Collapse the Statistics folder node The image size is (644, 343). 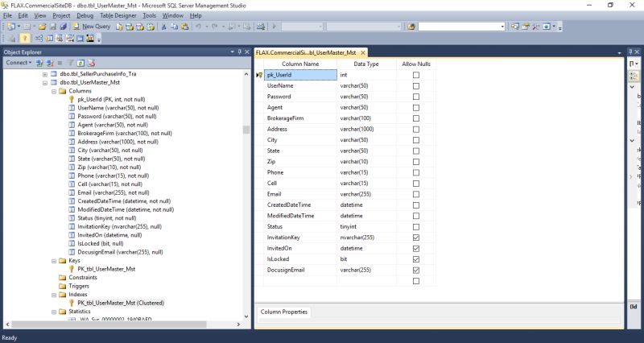coord(54,312)
